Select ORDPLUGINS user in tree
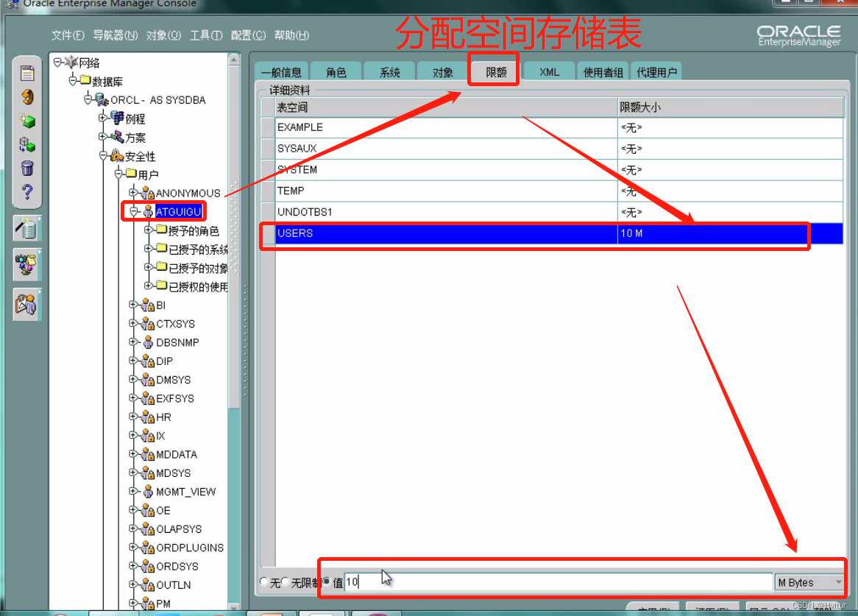Screen dimensions: 858x616 (190, 548)
